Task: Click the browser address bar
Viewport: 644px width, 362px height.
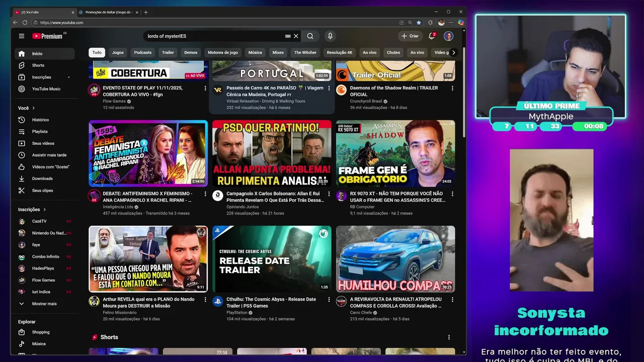Action: (x=216, y=23)
